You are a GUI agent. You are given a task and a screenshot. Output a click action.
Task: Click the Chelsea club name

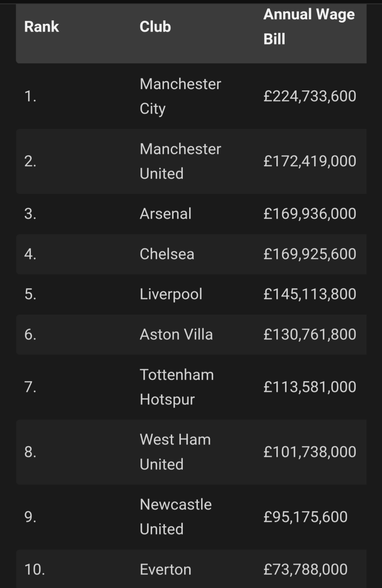[167, 254]
